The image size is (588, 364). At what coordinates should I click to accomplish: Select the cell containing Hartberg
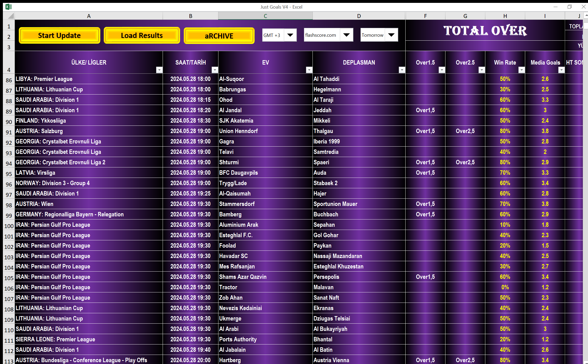(x=265, y=360)
